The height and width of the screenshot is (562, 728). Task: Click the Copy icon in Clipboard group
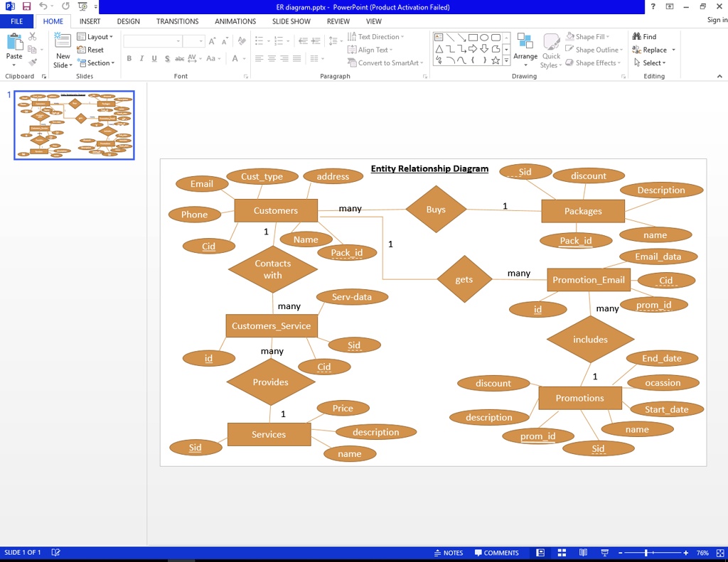pos(32,49)
